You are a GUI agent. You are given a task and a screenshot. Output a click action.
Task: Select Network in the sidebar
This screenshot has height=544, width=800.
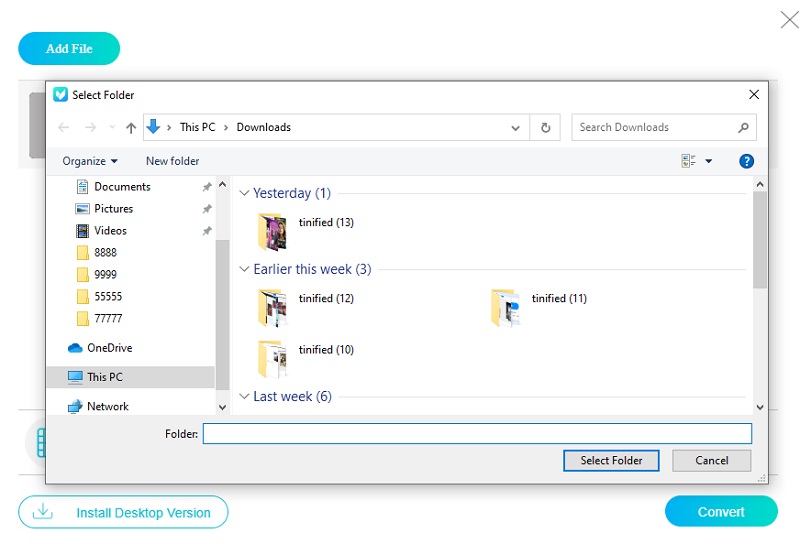tap(107, 407)
